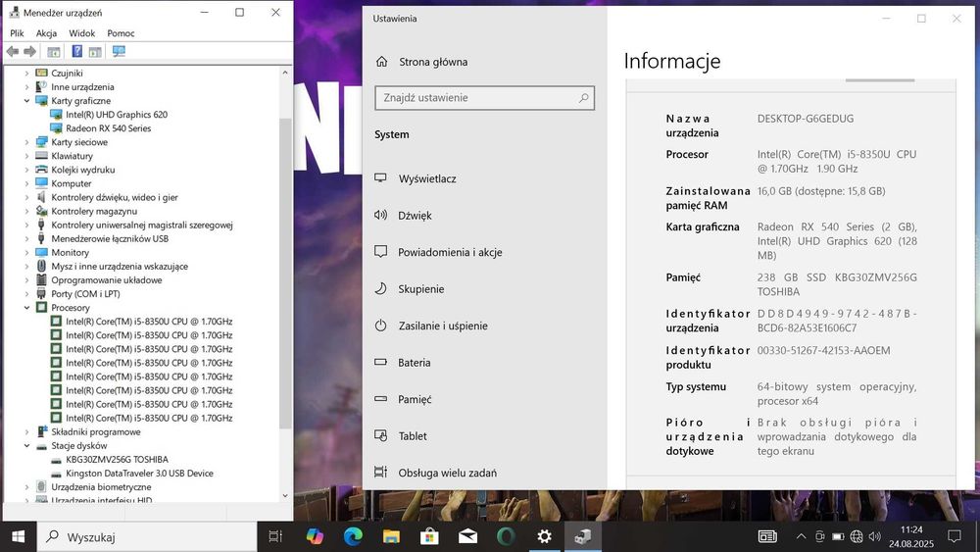
Task: Click the back arrow in Device Manager toolbar
Action: pyautogui.click(x=13, y=51)
